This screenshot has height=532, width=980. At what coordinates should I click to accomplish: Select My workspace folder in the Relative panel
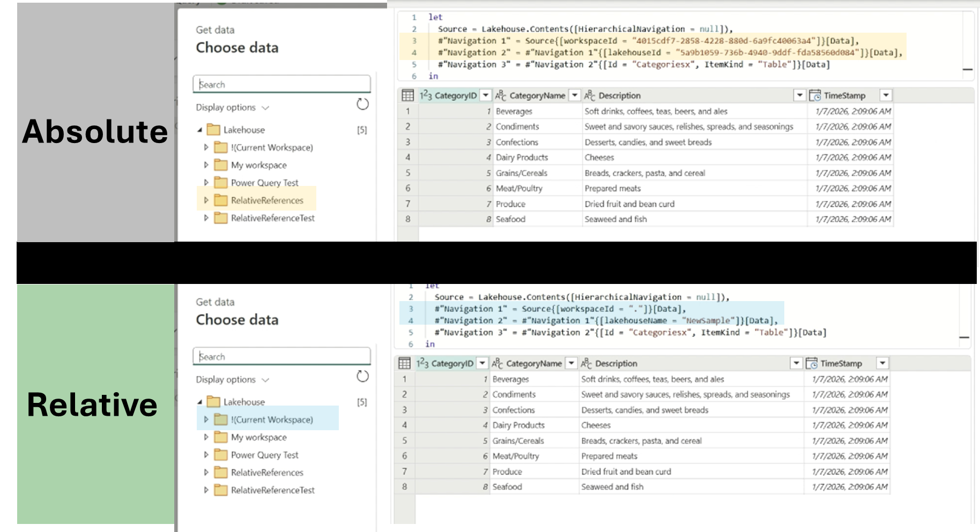pos(258,437)
